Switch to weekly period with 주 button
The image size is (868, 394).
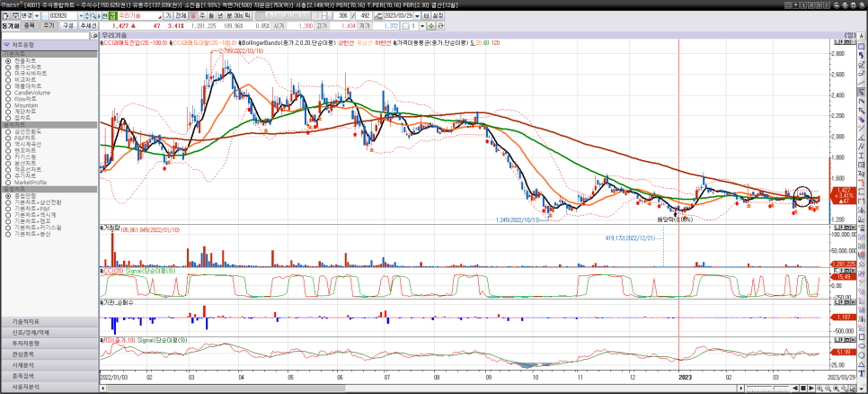202,16
